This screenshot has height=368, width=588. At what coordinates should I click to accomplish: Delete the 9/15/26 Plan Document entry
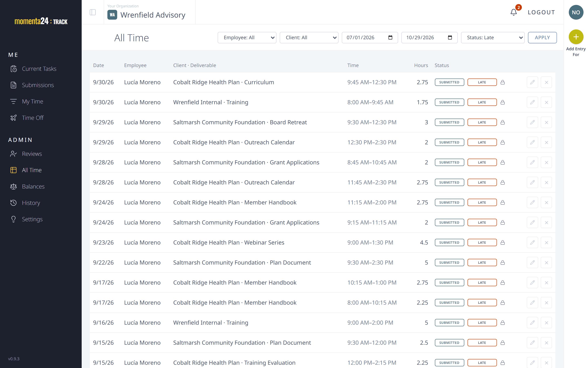coord(546,342)
